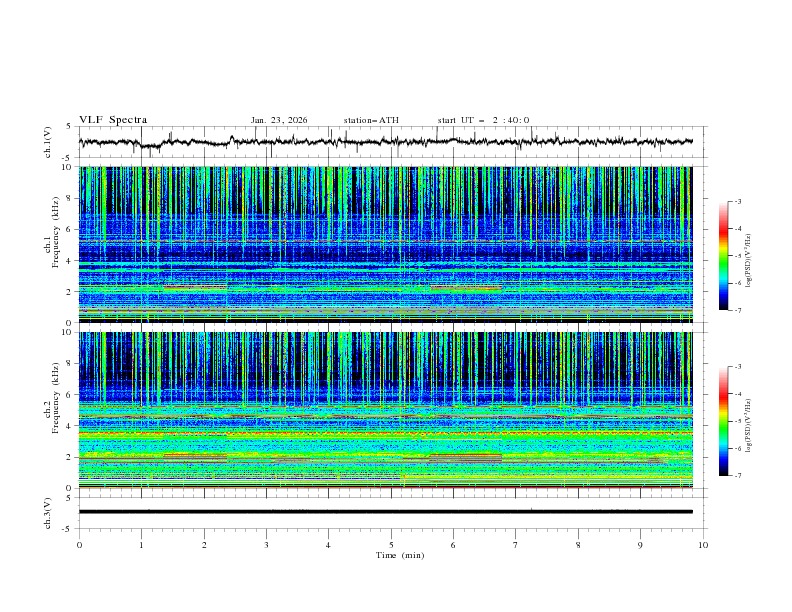Click the ch.1(V) axis label
Viewport: 792px width, 612px height.
pos(49,142)
